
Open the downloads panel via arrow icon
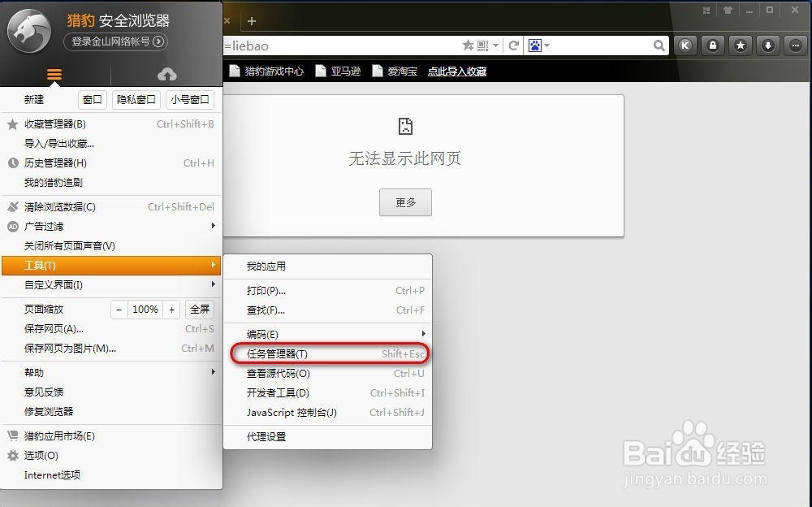pos(768,45)
